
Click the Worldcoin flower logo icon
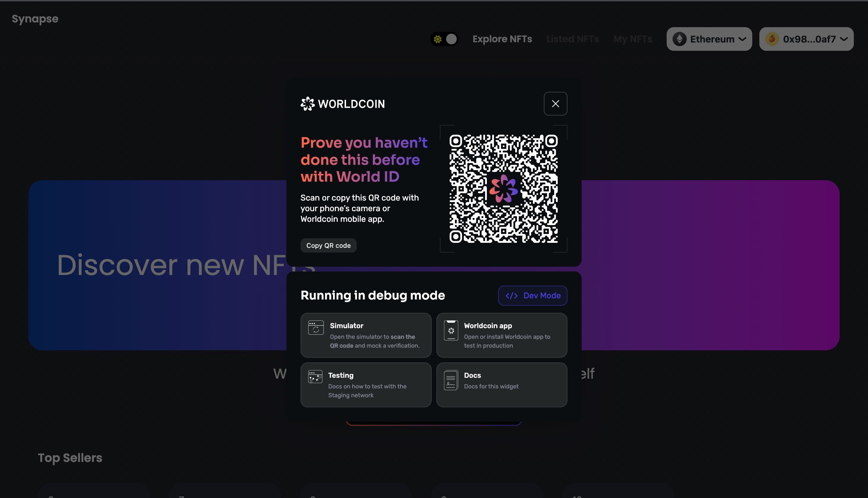point(307,104)
